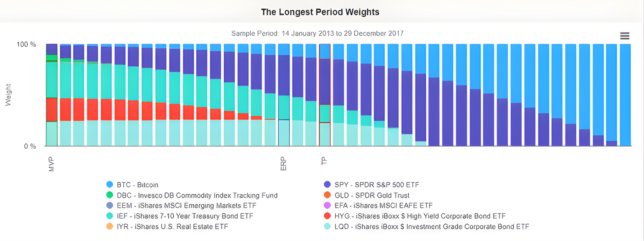Click the IEF teal legend marker
Image resolution: width=644 pixels, height=241 pixels.
110,216
